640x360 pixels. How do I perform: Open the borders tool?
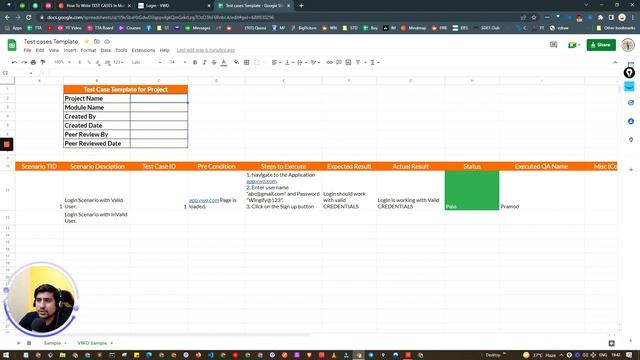pos(247,62)
